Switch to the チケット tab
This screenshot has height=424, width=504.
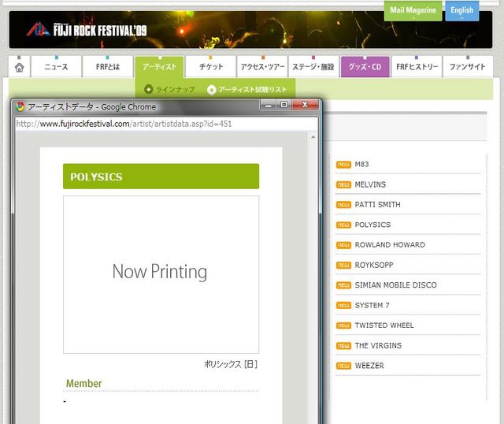pyautogui.click(x=211, y=68)
